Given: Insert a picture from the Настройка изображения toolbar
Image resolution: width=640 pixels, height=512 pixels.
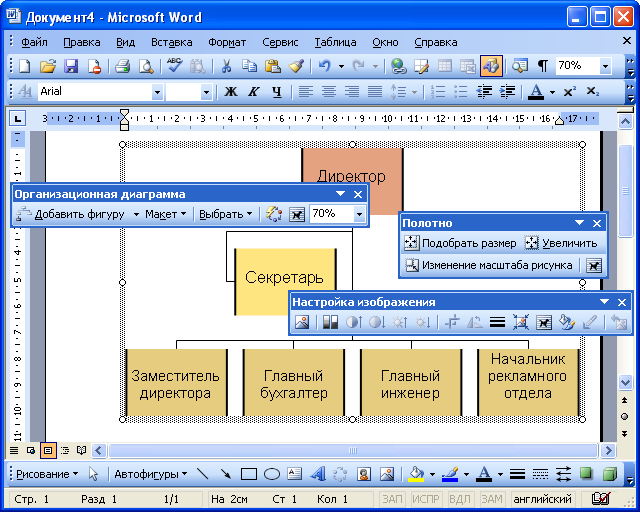Looking at the screenshot, I should 302,323.
